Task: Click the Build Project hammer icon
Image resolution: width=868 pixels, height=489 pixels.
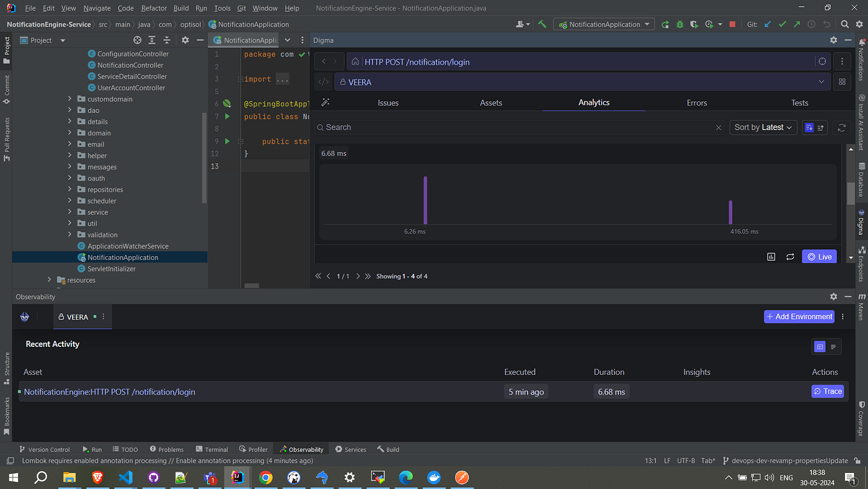Action: coord(542,24)
